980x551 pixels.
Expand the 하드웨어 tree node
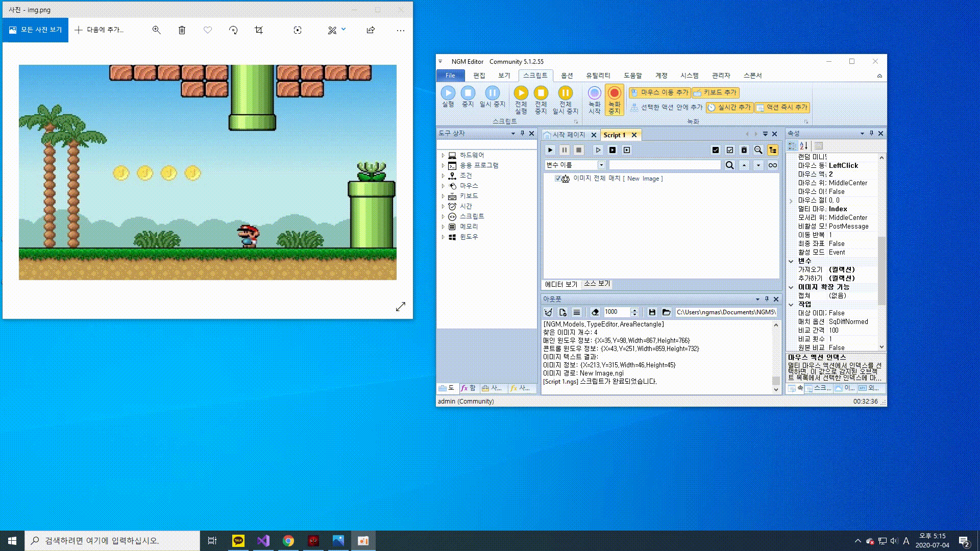pyautogui.click(x=443, y=155)
